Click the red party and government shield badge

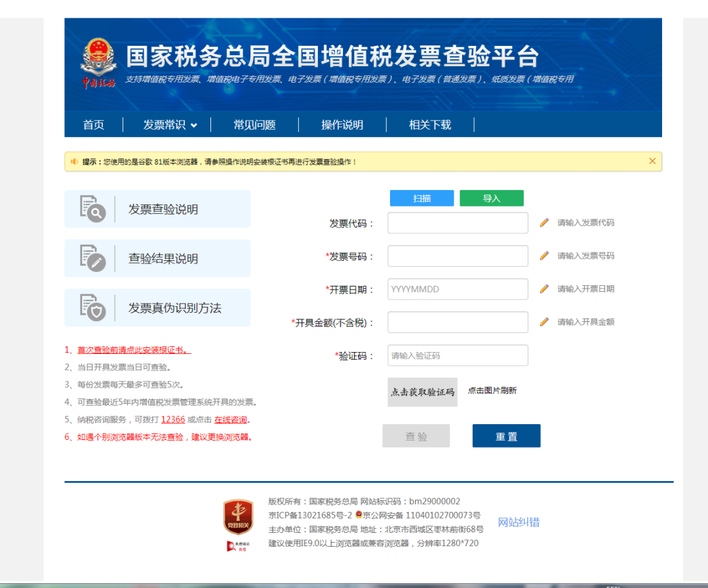tap(239, 517)
